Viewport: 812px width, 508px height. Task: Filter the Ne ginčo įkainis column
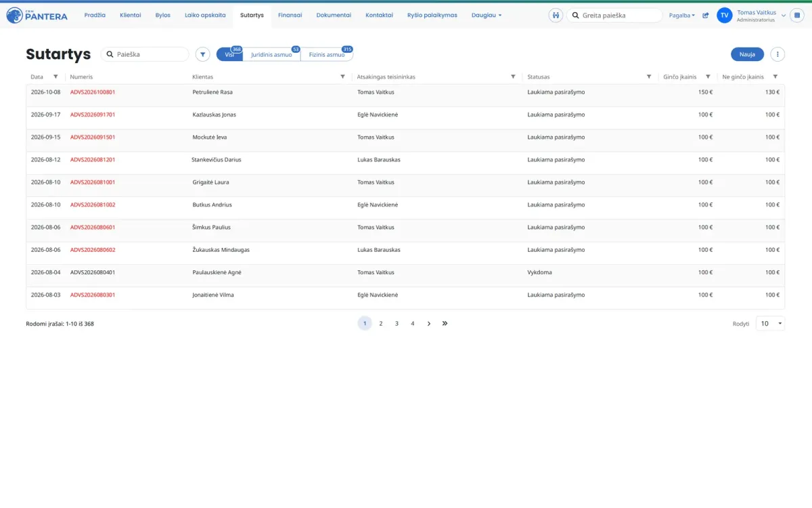pos(775,77)
